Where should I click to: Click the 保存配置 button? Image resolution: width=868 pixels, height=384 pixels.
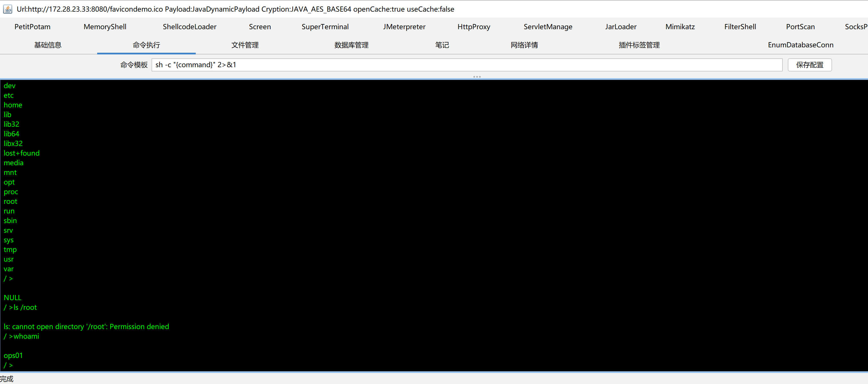tap(809, 65)
